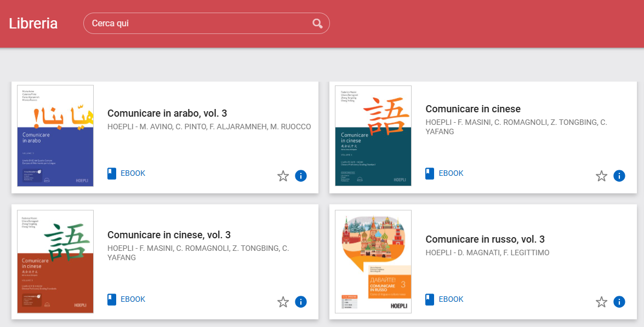Select the Libreria header title
The image size is (644, 327).
click(x=33, y=24)
